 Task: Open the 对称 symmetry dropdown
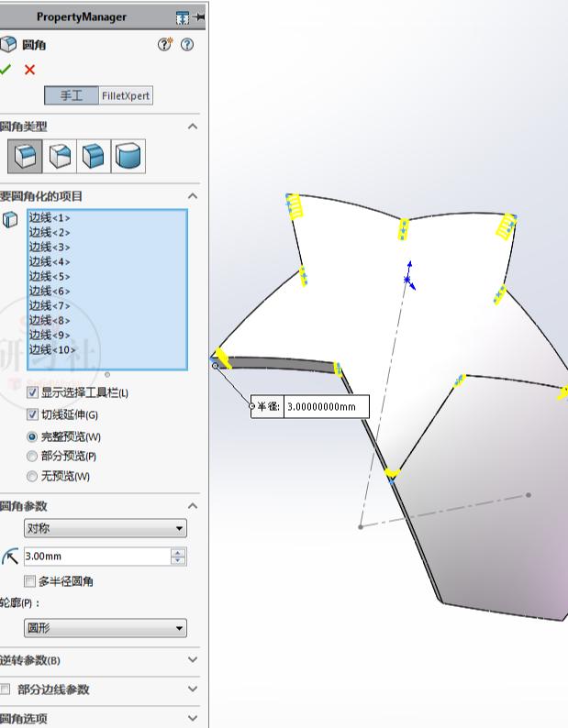(x=106, y=528)
